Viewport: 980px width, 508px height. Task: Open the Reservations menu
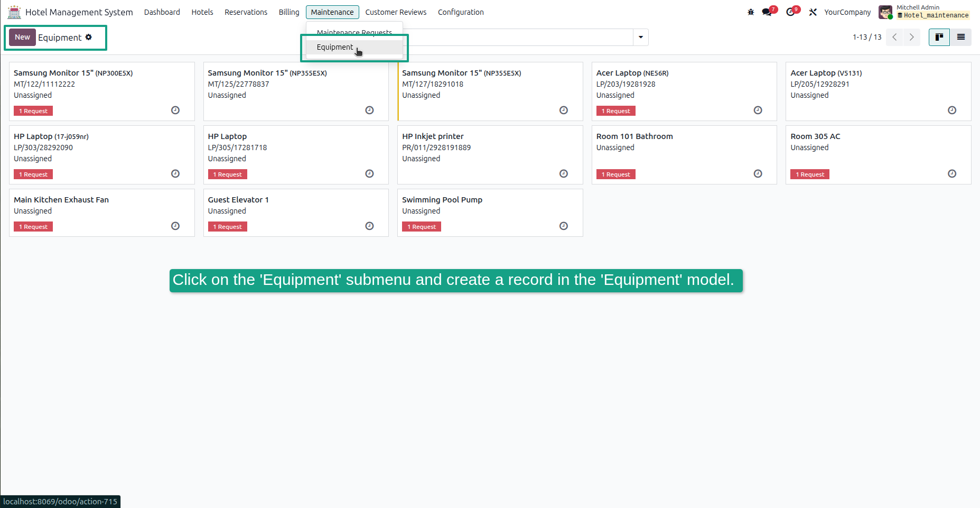point(246,12)
